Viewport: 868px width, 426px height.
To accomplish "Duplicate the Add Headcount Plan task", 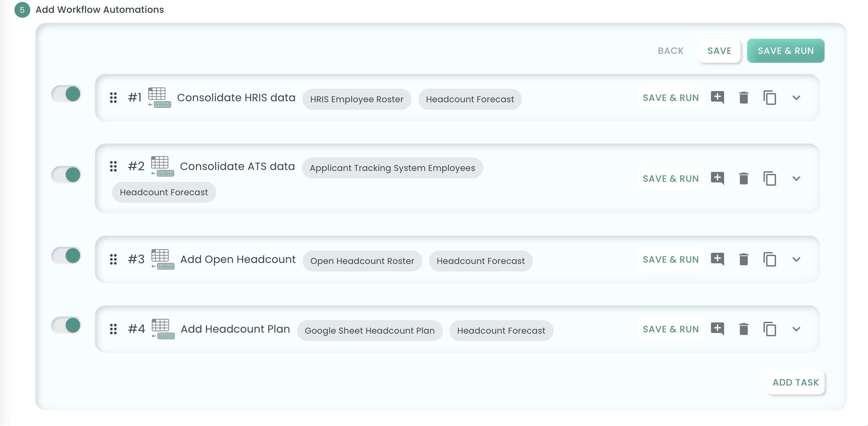I will click(770, 329).
